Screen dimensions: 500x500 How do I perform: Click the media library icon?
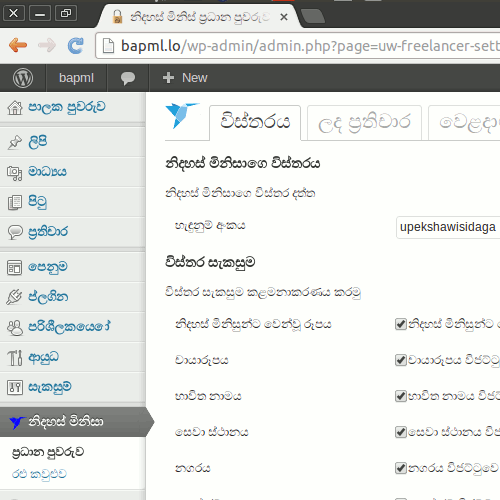(x=15, y=173)
